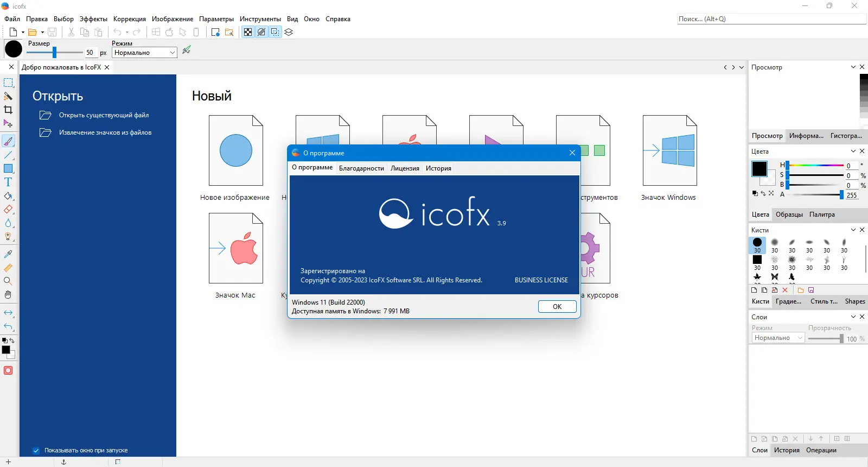The width and height of the screenshot is (868, 467).
Task: Collapse the Кисти panel chevron
Action: (x=853, y=230)
